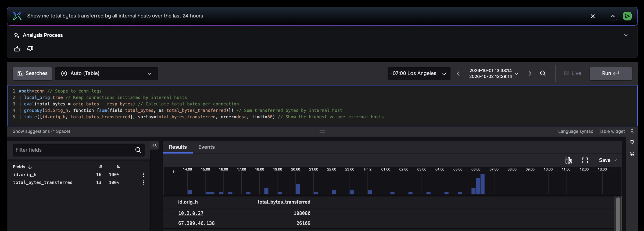
Task: Collapse the query editor icon
Action: 632,131
